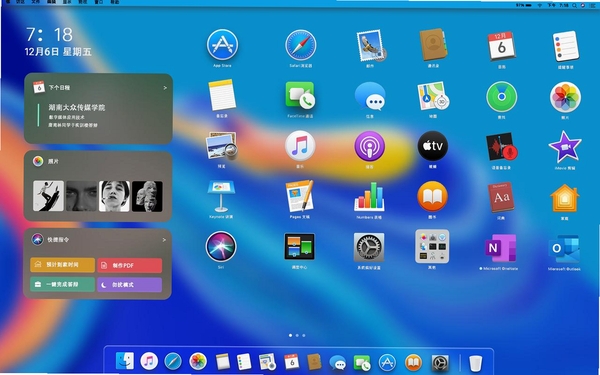The width and height of the screenshot is (600, 375).
Task: Launch the Numbers chart app
Action: [369, 197]
